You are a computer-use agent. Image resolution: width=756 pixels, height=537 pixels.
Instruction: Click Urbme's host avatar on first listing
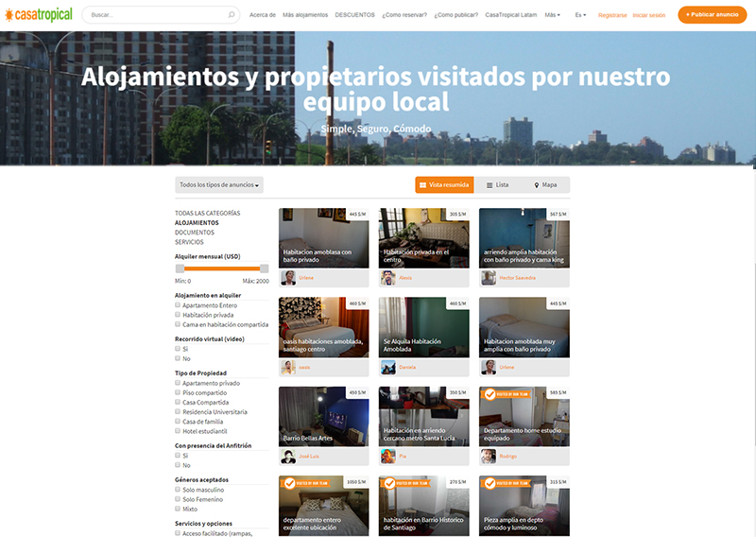(x=288, y=277)
